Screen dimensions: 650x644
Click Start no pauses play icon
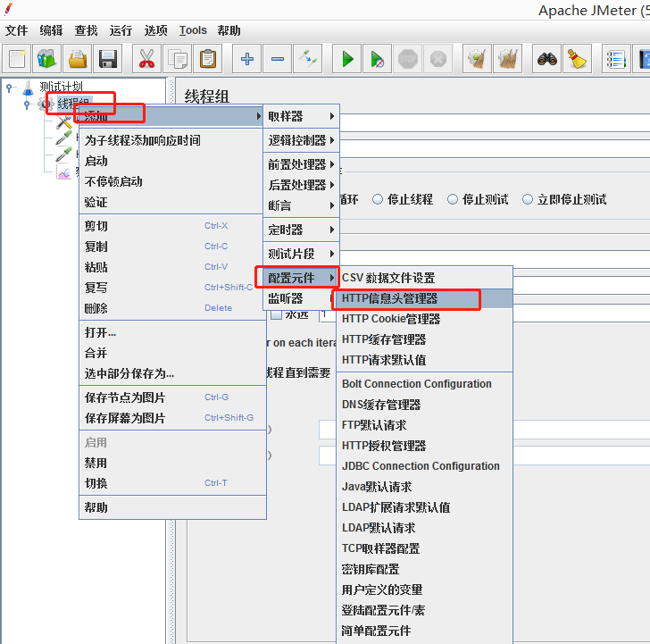(x=377, y=59)
